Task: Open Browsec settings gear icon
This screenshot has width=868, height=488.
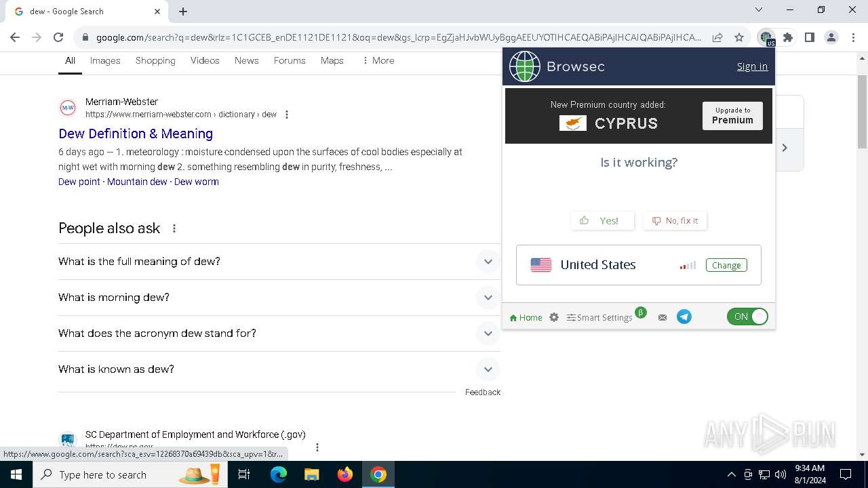Action: coord(554,317)
